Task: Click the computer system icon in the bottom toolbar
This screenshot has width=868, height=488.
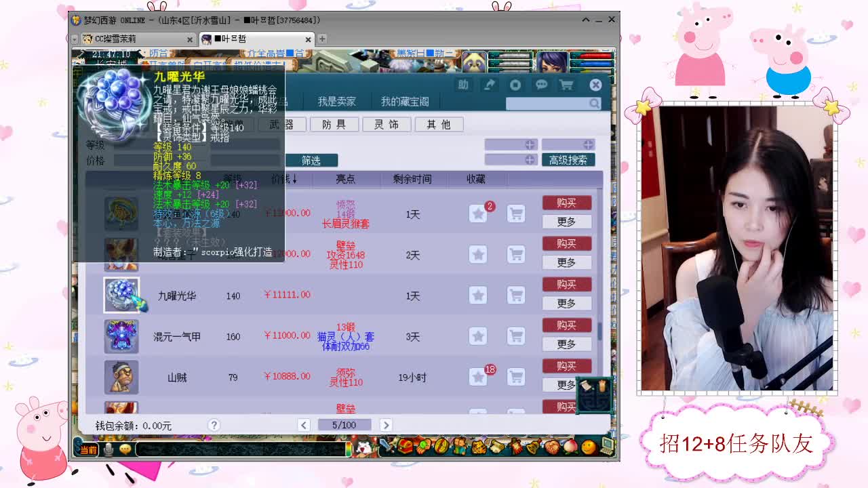Action: click(607, 447)
